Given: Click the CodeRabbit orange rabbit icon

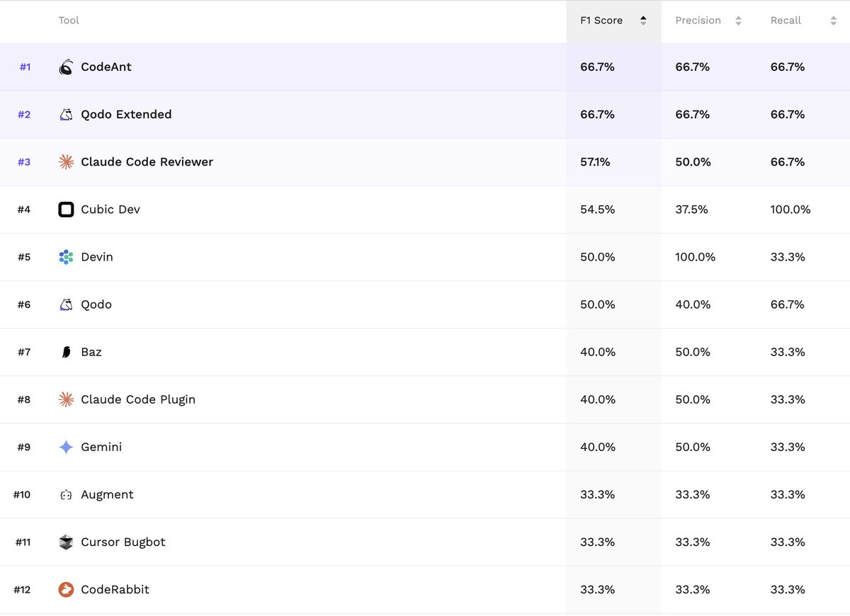Looking at the screenshot, I should pos(66,590).
